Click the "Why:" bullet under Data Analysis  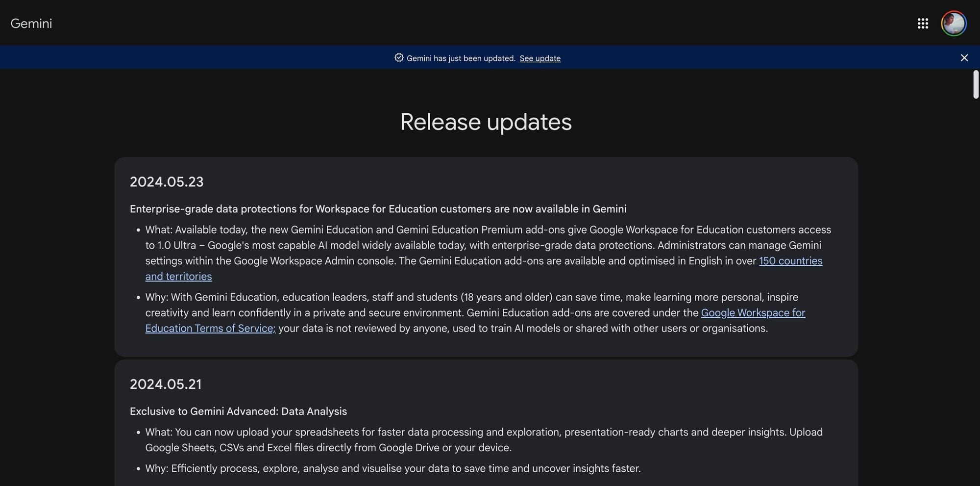(392, 468)
